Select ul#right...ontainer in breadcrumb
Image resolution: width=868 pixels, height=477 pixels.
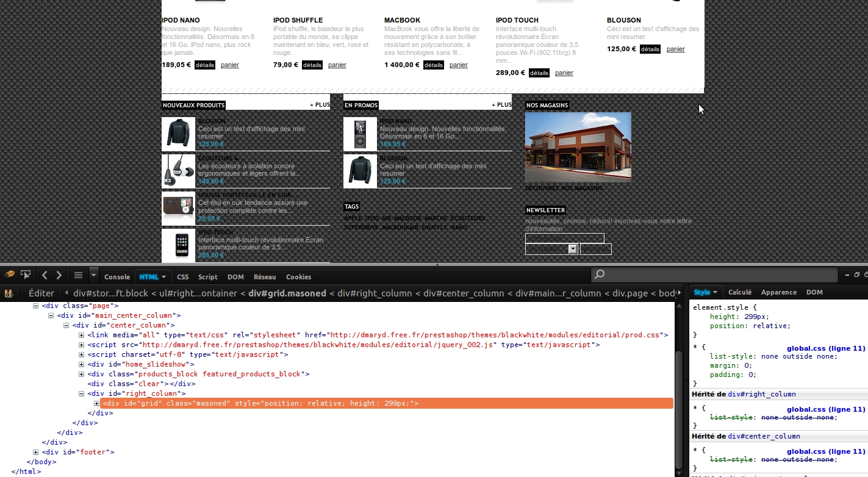pyautogui.click(x=197, y=293)
